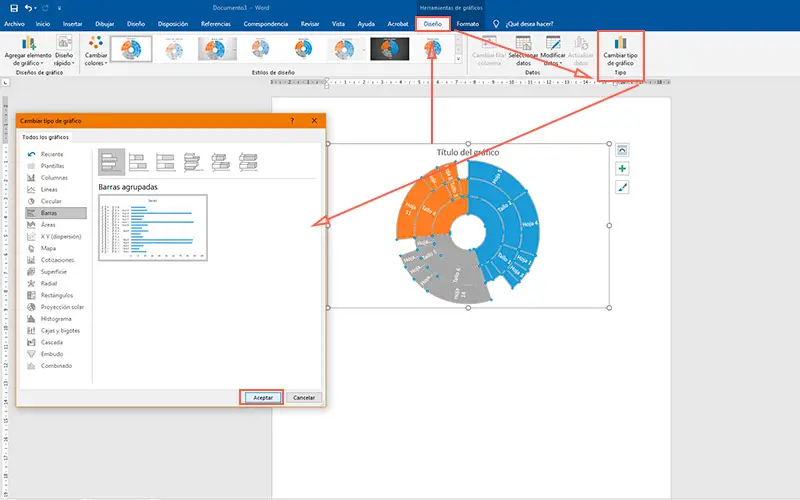Choose the third bar subtype icon

pos(165,162)
